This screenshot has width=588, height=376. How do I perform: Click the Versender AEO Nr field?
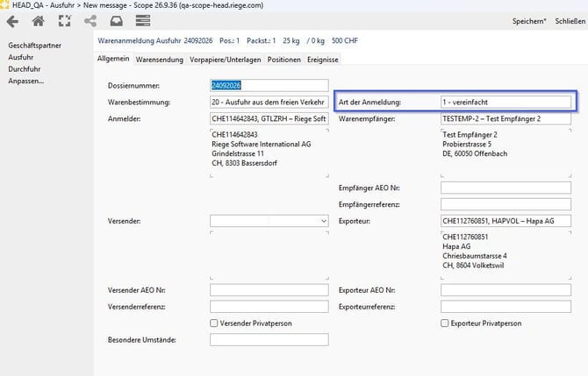tap(269, 290)
